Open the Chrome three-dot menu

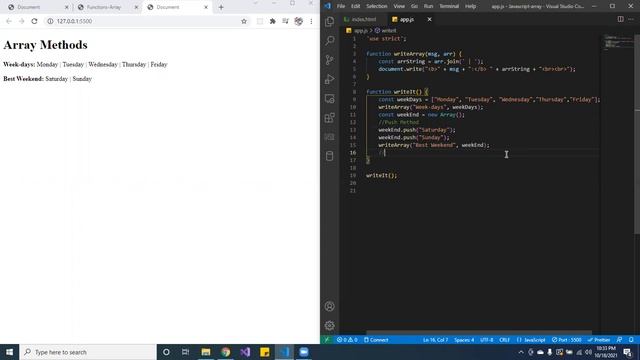(311, 21)
